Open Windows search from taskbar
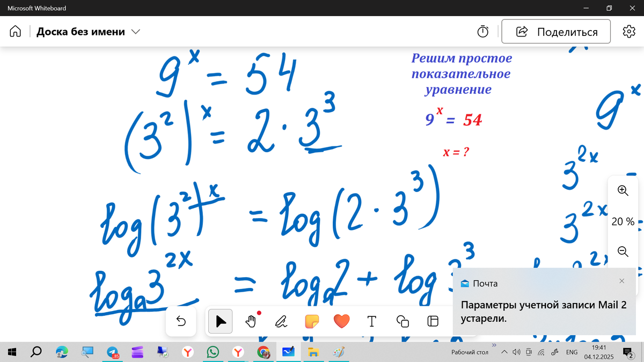This screenshot has width=644, height=362. 36,352
